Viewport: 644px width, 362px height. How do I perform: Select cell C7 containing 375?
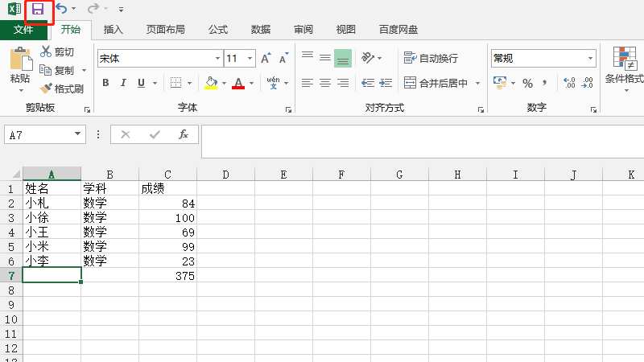(x=167, y=276)
